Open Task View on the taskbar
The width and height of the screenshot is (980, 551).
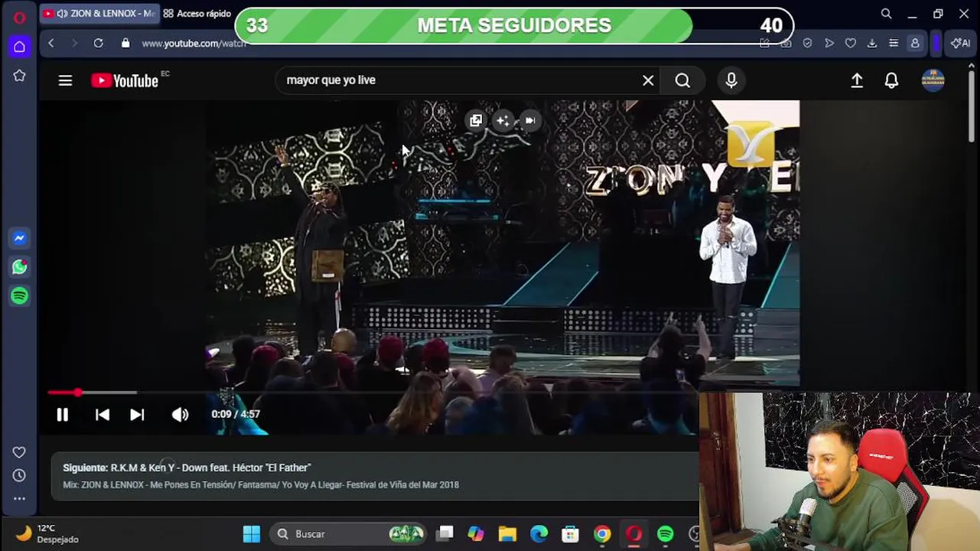(x=444, y=534)
